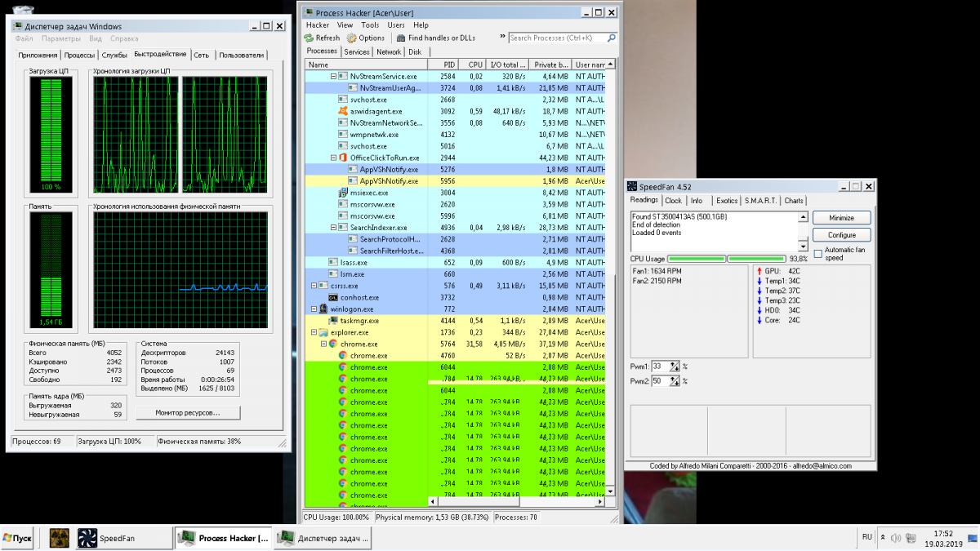The image size is (980, 551).
Task: Select the msiexec.exe installer icon
Action: [343, 193]
